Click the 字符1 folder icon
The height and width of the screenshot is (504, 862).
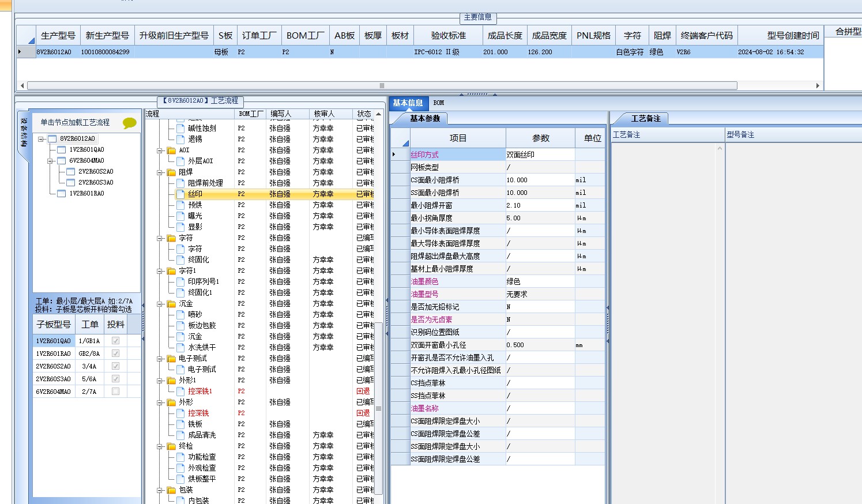tap(171, 270)
